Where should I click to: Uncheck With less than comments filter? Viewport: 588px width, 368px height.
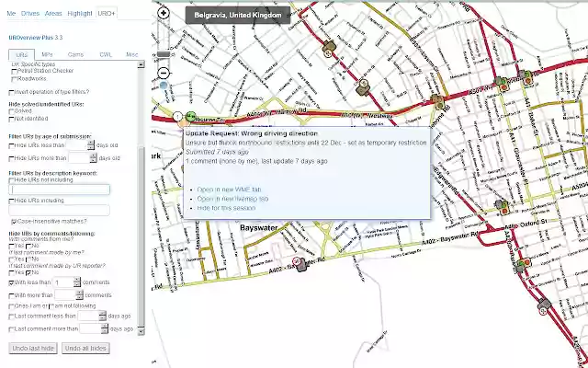11,282
